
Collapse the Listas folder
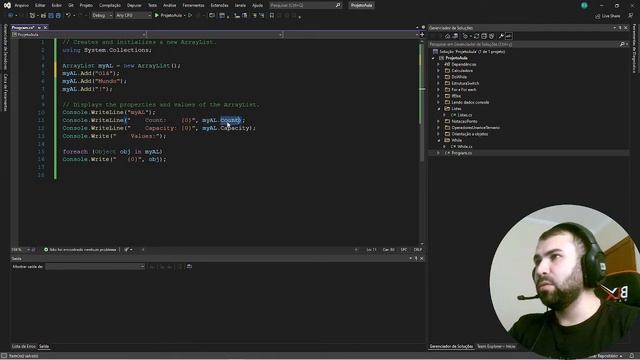pyautogui.click(x=438, y=109)
